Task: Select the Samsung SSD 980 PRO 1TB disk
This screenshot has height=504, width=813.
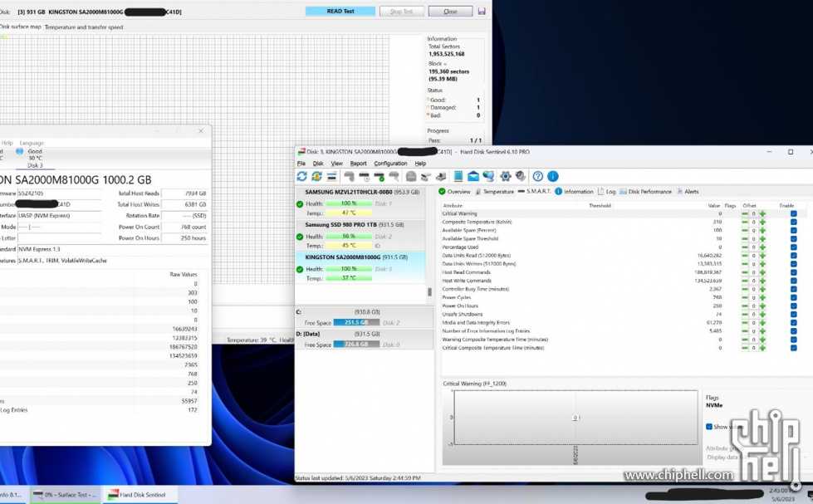Action: click(x=360, y=236)
